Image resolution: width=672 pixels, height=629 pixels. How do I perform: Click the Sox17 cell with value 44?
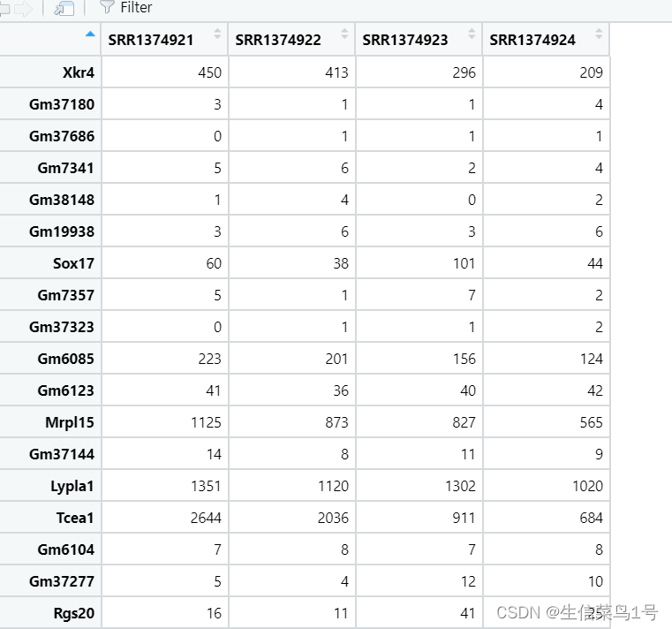[547, 263]
